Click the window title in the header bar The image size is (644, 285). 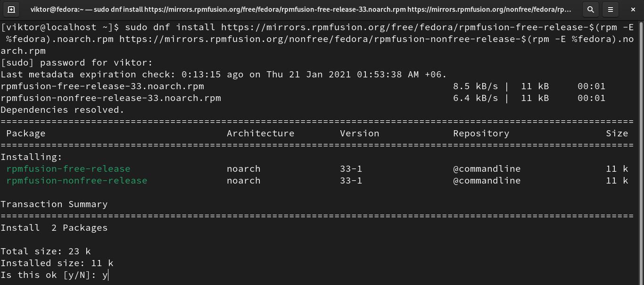click(x=300, y=9)
